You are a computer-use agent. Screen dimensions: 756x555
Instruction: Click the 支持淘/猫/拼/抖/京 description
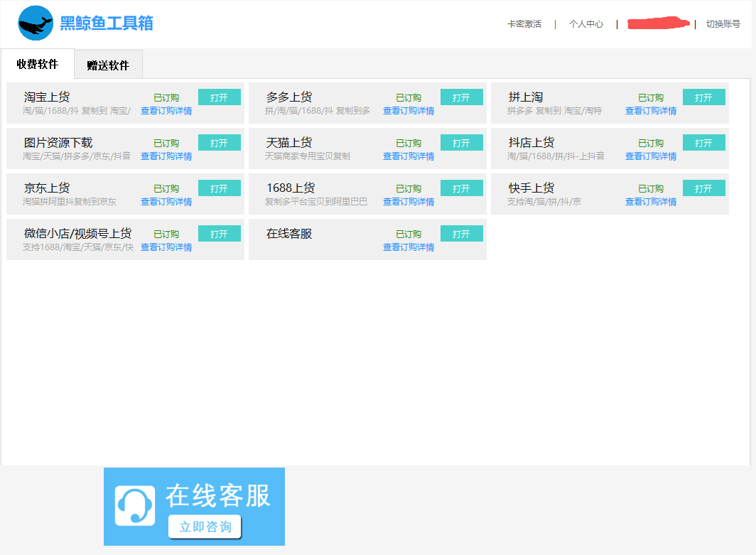point(544,202)
